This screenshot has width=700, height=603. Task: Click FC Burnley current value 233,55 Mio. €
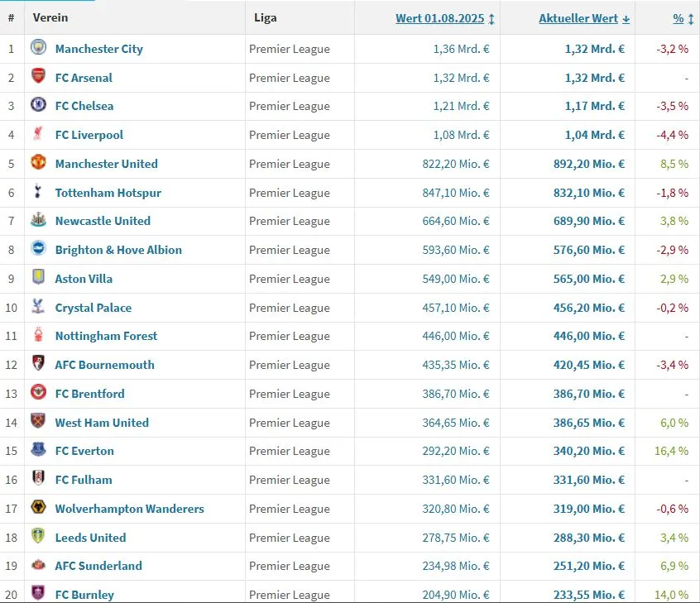(589, 595)
